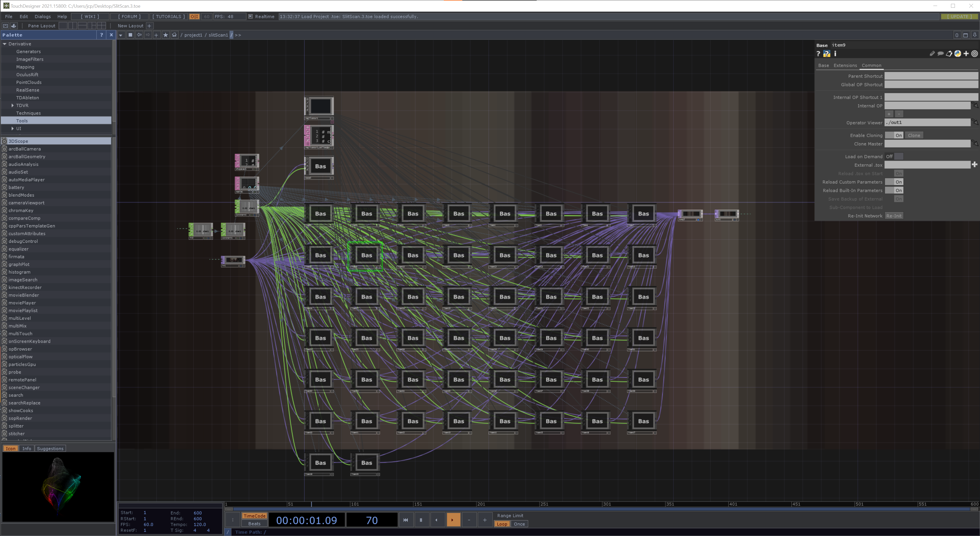This screenshot has height=536, width=980.
Task: Click the Python language icon in parameter header
Action: pyautogui.click(x=958, y=54)
